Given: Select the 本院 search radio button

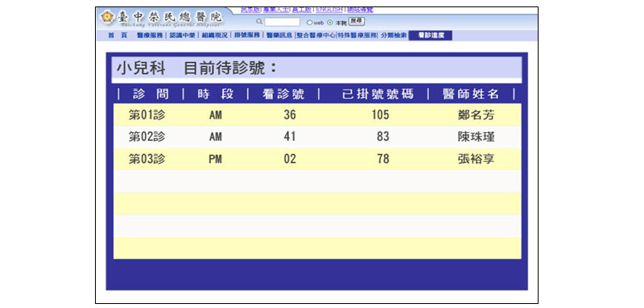Looking at the screenshot, I should (x=330, y=23).
